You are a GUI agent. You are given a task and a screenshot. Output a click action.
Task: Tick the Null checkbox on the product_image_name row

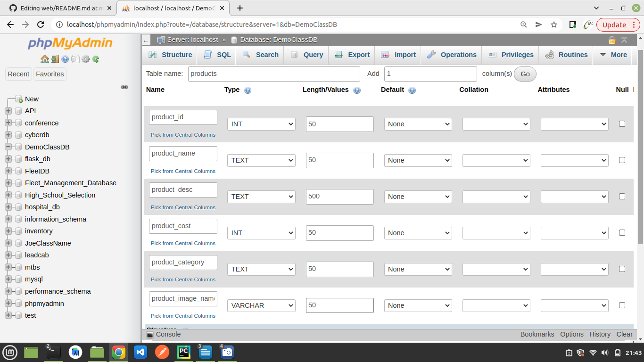(622, 305)
